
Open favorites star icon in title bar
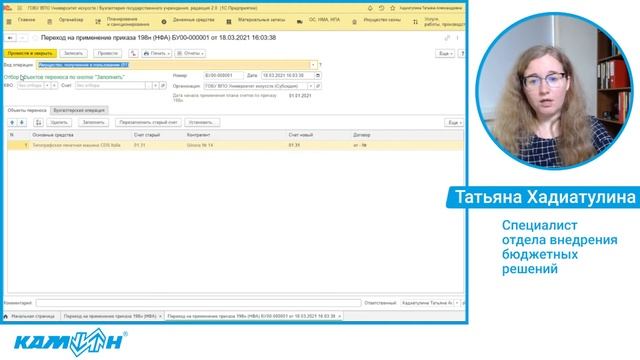(392, 8)
